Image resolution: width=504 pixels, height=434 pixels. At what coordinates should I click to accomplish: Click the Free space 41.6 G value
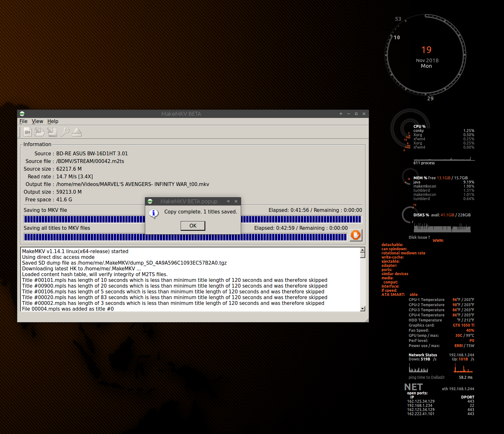coord(64,199)
